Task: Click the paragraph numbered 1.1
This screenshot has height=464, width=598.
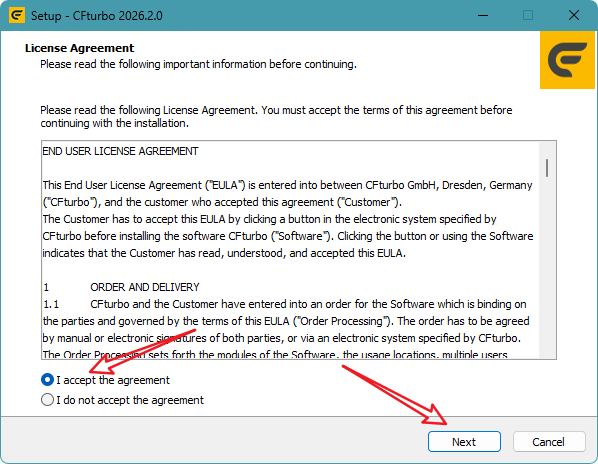Action: (286, 329)
